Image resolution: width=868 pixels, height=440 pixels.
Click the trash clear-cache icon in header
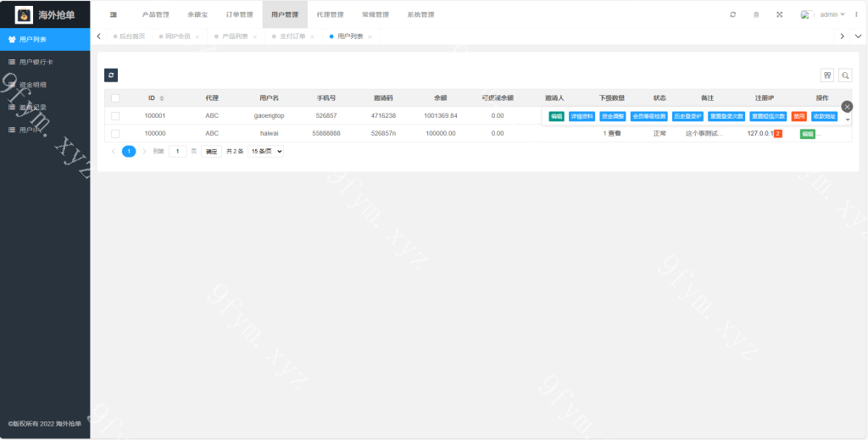point(756,15)
